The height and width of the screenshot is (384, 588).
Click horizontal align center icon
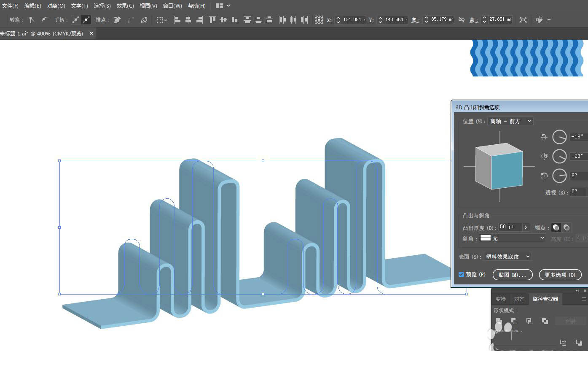click(188, 20)
